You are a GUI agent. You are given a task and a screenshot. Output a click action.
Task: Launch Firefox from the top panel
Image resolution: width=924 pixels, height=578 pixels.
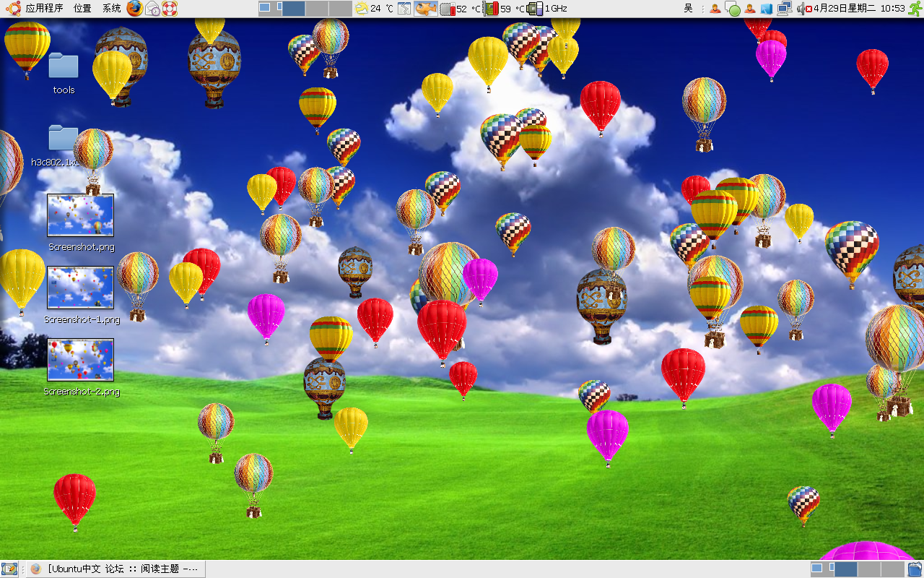[135, 8]
